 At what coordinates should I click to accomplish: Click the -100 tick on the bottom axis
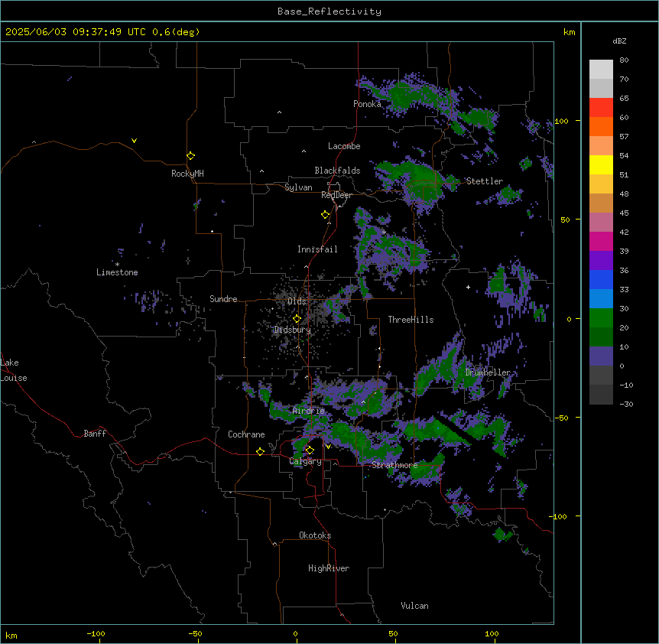coord(96,634)
